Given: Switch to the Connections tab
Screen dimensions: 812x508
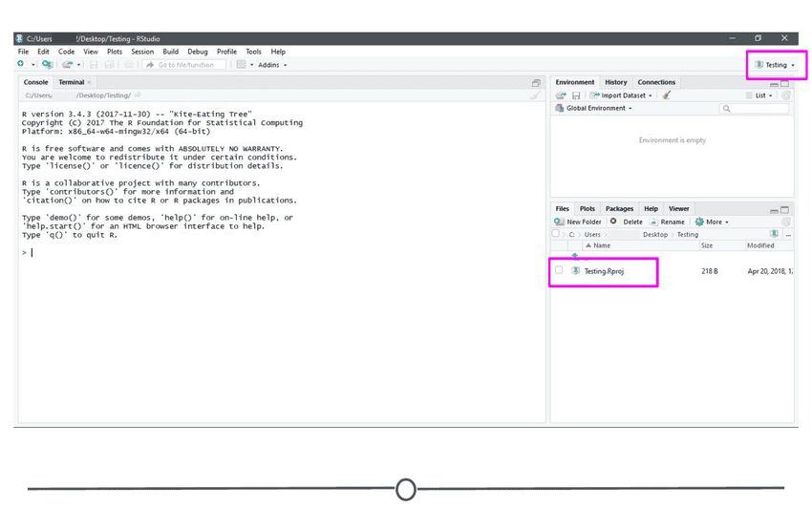Looking at the screenshot, I should coord(656,82).
